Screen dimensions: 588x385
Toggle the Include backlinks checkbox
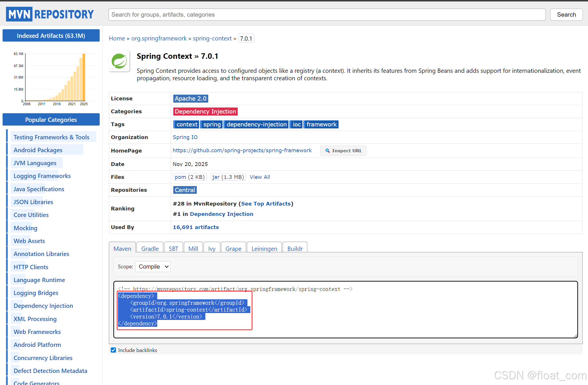coord(113,350)
